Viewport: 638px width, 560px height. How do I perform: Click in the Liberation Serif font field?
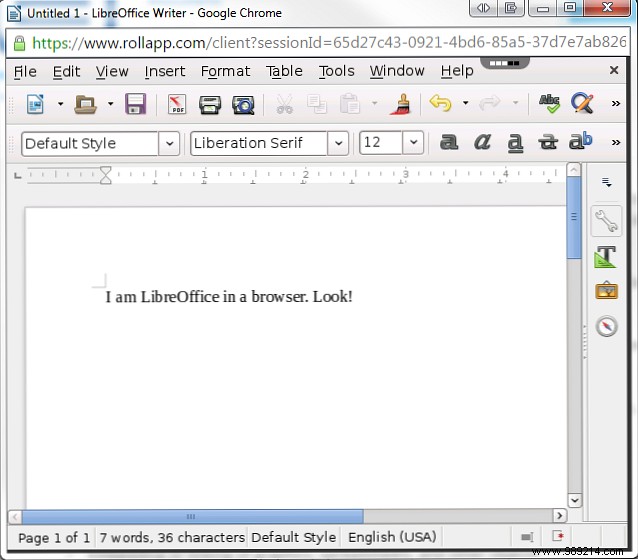[x=259, y=143]
